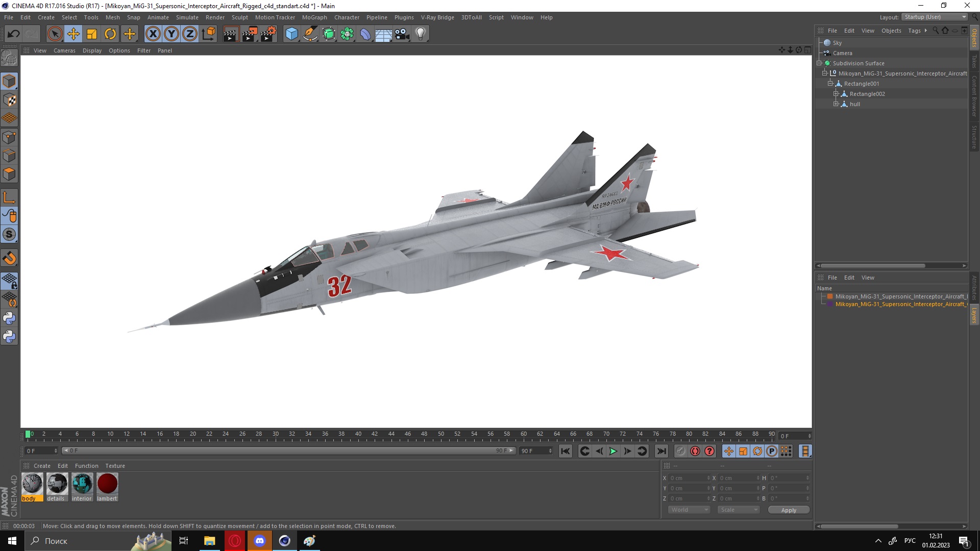
Task: Open Discord from the Windows taskbar
Action: (260, 541)
